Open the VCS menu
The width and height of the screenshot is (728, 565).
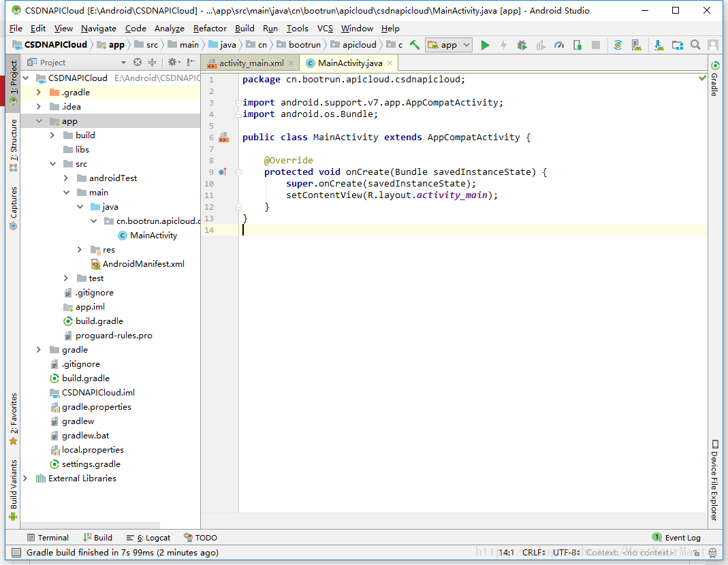(325, 29)
